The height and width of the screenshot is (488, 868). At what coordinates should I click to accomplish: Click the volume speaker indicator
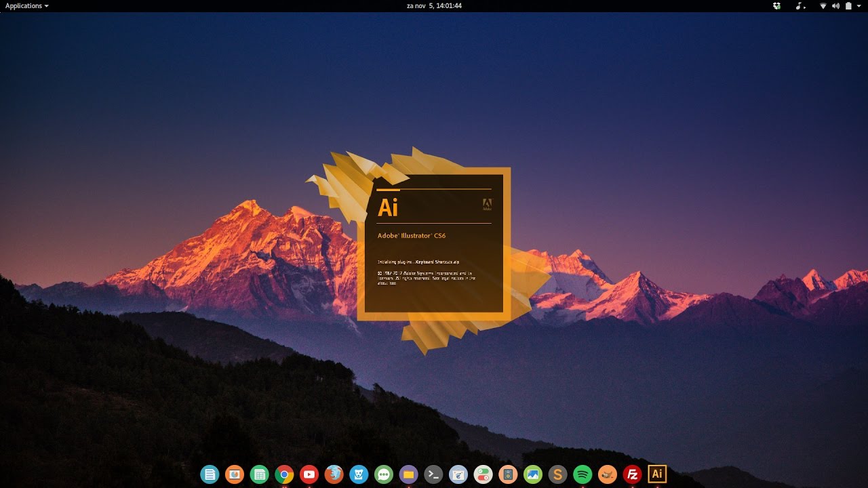(x=835, y=5)
